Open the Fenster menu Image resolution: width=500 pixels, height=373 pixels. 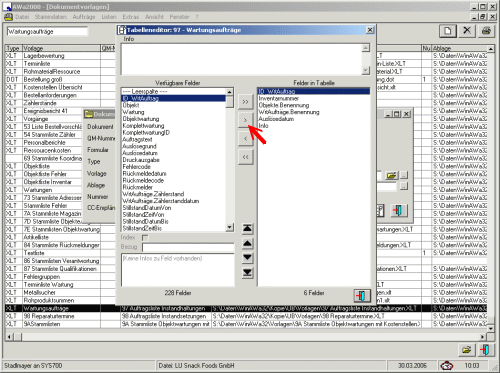(179, 17)
